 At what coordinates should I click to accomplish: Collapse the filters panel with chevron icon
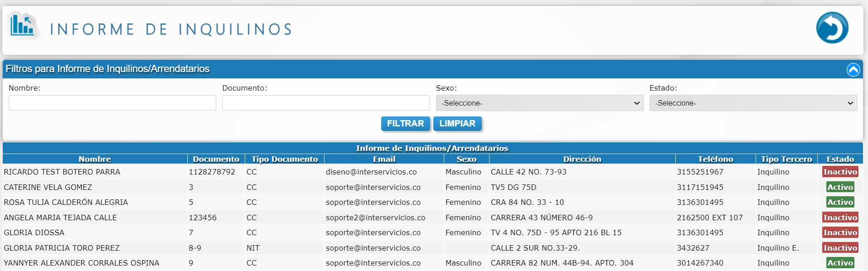853,69
